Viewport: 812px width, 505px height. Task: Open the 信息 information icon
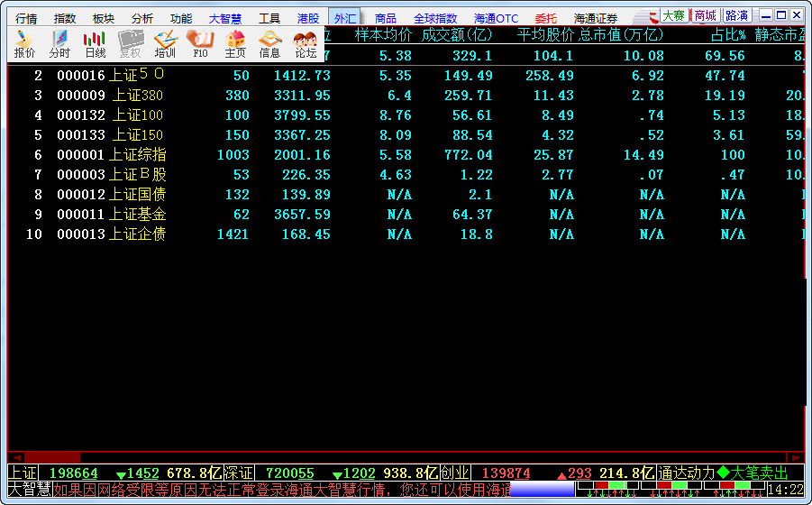tap(270, 43)
